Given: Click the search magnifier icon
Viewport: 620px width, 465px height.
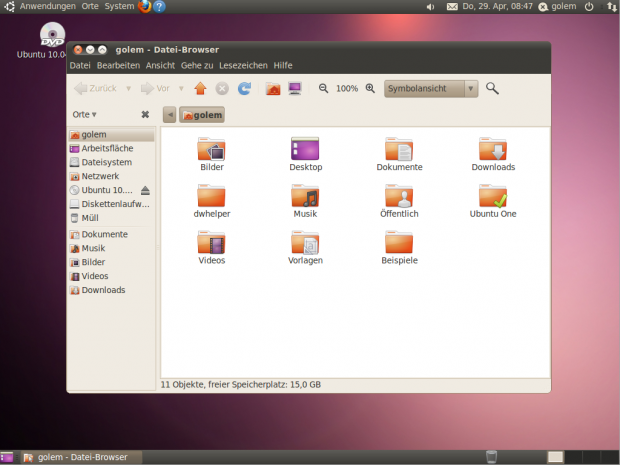Looking at the screenshot, I should [x=492, y=88].
